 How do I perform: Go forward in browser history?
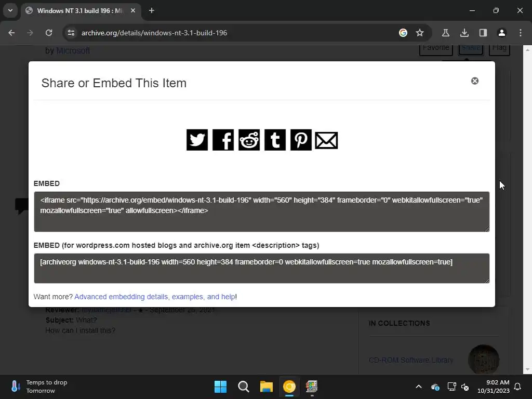pos(30,33)
